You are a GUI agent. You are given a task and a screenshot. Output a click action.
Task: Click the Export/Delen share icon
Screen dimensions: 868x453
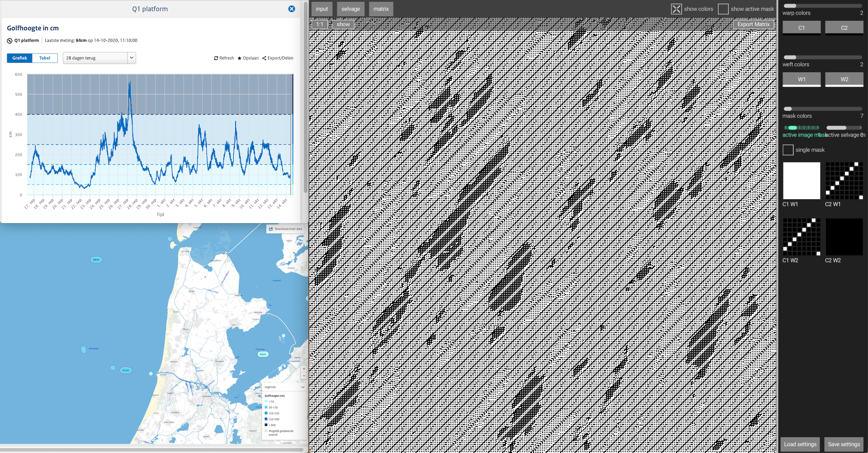click(264, 58)
